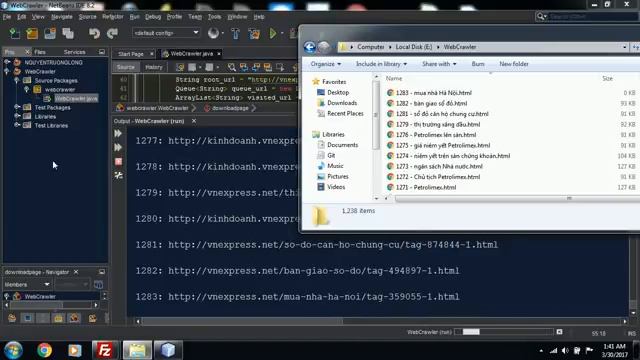This screenshot has width=640, height=360.
Task: Toggle the fifth Navigator filter button
Action: click(74, 318)
